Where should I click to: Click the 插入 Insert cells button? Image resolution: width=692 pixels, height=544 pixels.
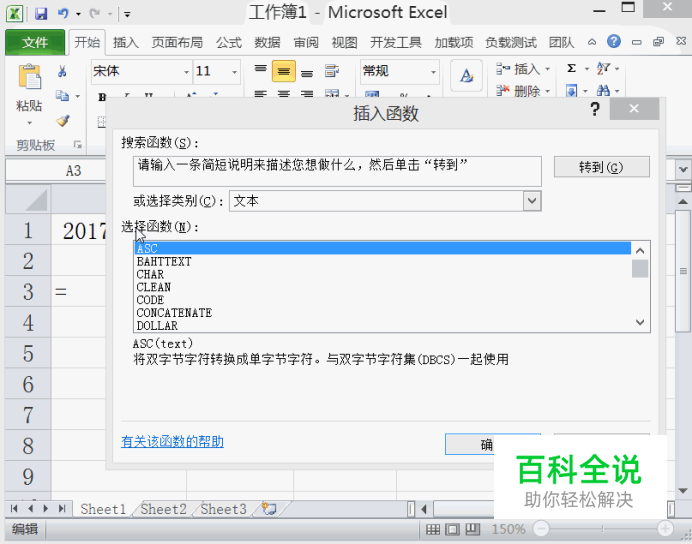tap(519, 69)
